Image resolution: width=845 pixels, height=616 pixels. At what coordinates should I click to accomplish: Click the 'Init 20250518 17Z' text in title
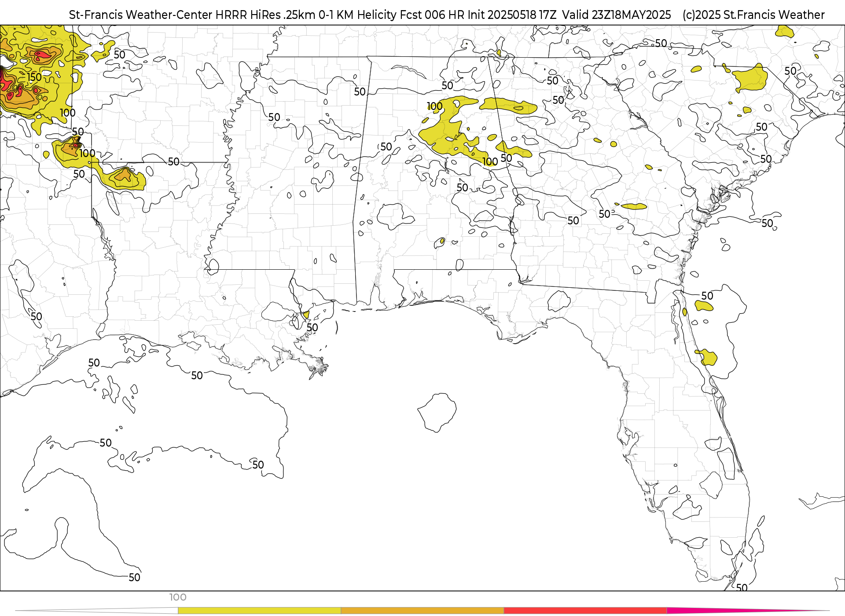pyautogui.click(x=512, y=15)
